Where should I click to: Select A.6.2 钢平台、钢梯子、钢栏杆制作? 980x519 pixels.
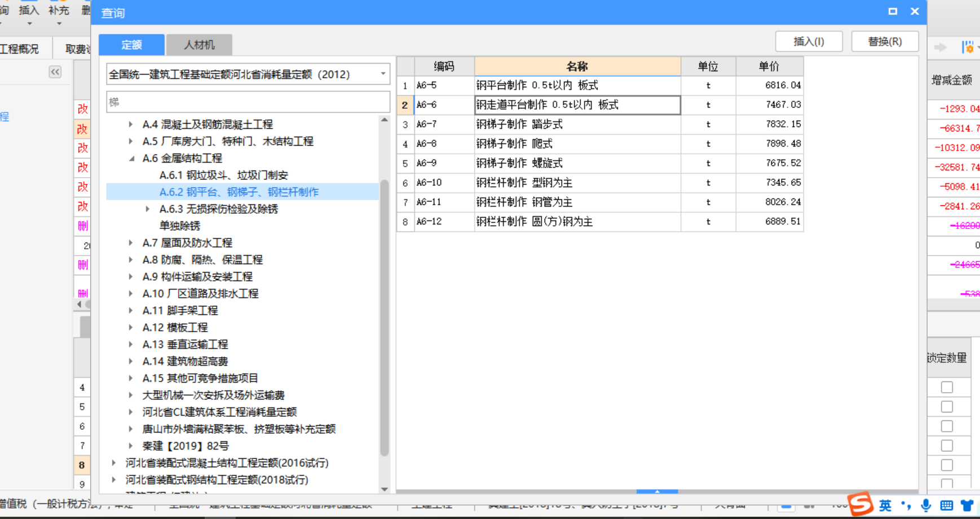click(239, 192)
